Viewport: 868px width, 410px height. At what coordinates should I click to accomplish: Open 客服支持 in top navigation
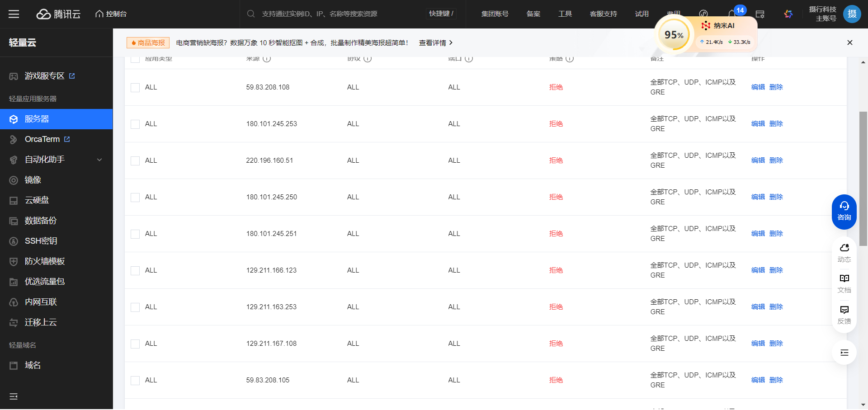pyautogui.click(x=604, y=14)
